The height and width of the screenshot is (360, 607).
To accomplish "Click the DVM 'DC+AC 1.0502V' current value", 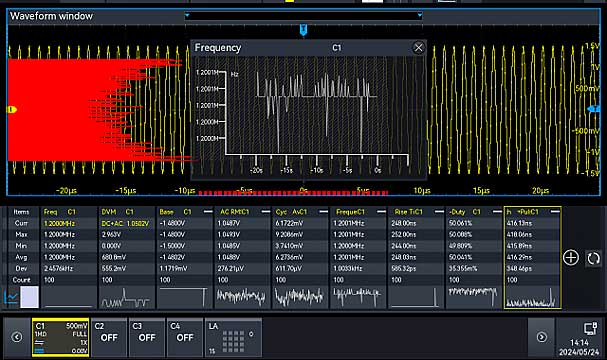I will point(125,223).
